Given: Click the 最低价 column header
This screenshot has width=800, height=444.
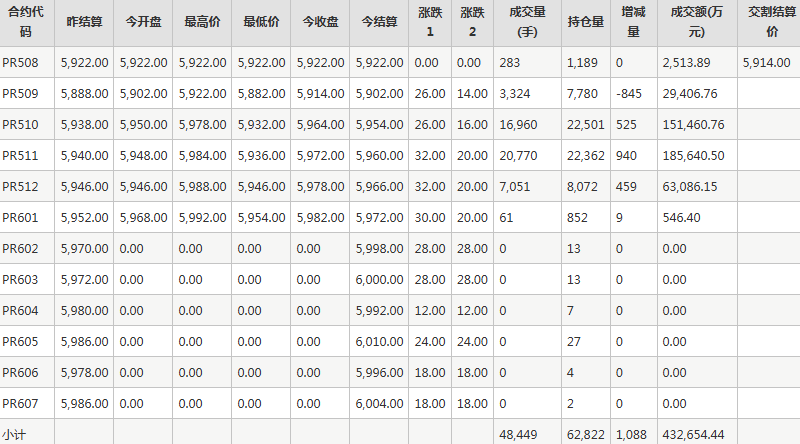Looking at the screenshot, I should [261, 22].
